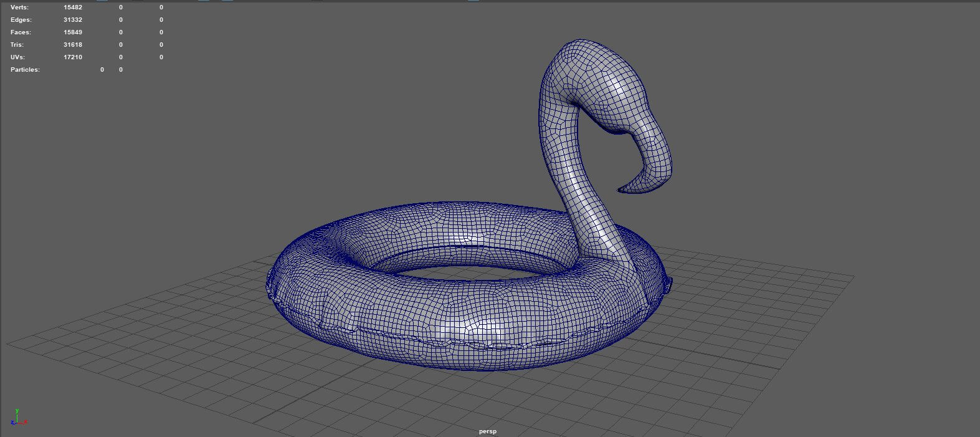Image resolution: width=980 pixels, height=437 pixels.
Task: Click the face count value 15849
Action: pyautogui.click(x=73, y=32)
